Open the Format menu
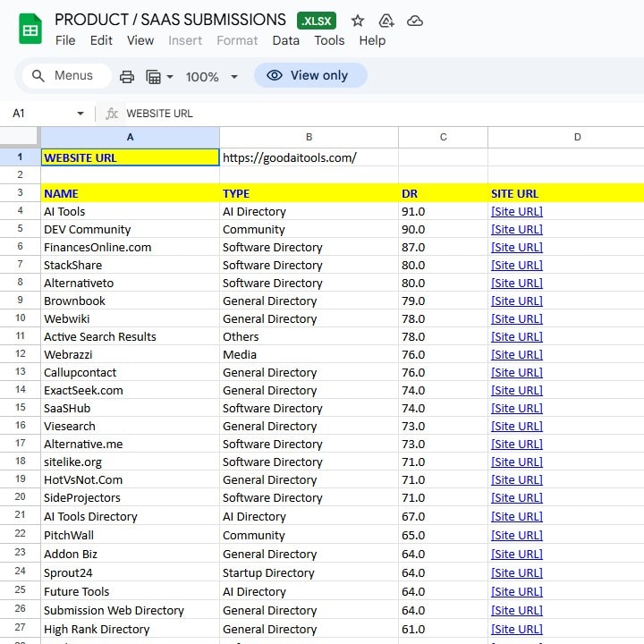Screen dimensions: 644x644 (237, 40)
